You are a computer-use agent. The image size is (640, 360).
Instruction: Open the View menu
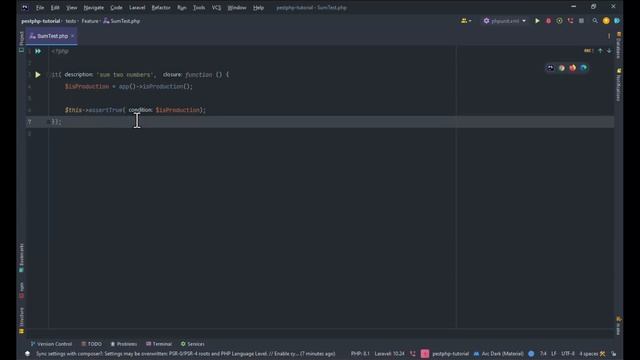[x=71, y=7]
